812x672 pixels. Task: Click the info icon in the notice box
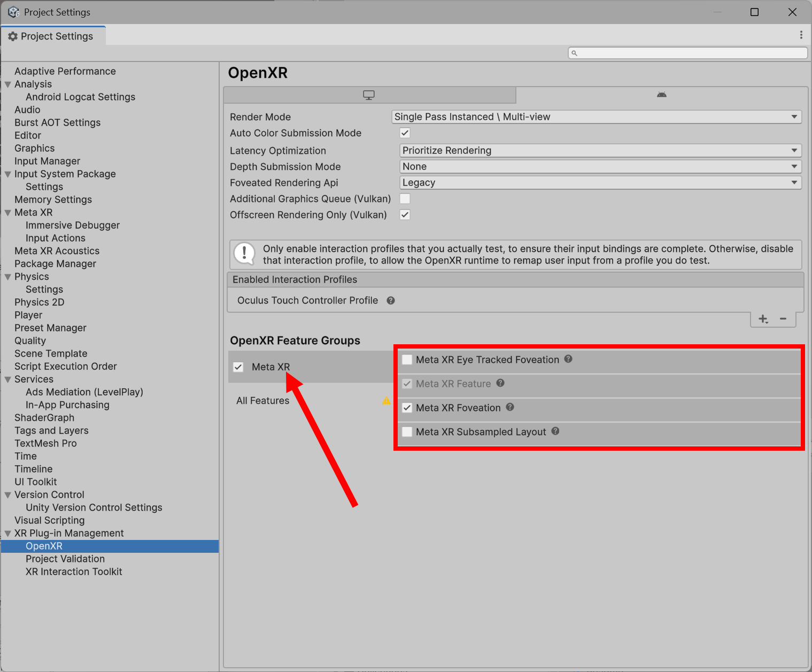tap(244, 253)
